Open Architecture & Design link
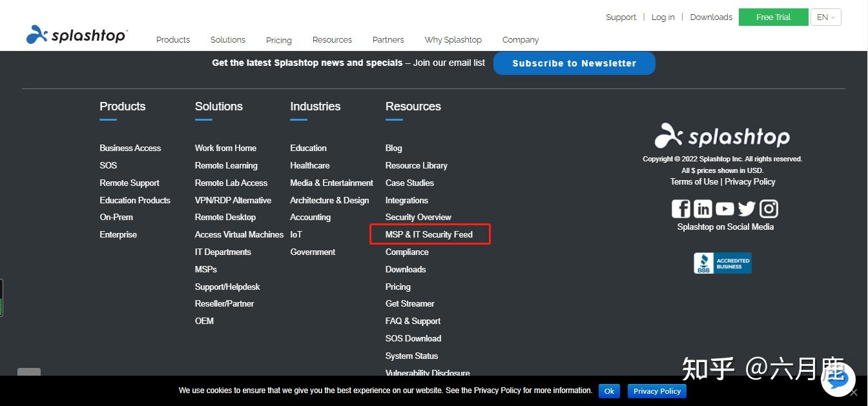This screenshot has height=406, width=868. pyautogui.click(x=329, y=200)
